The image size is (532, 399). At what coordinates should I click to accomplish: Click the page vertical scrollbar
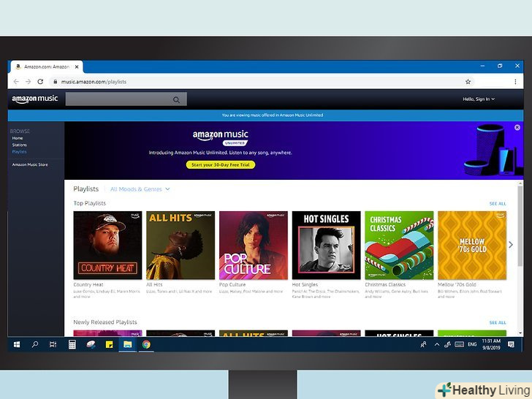[520, 226]
